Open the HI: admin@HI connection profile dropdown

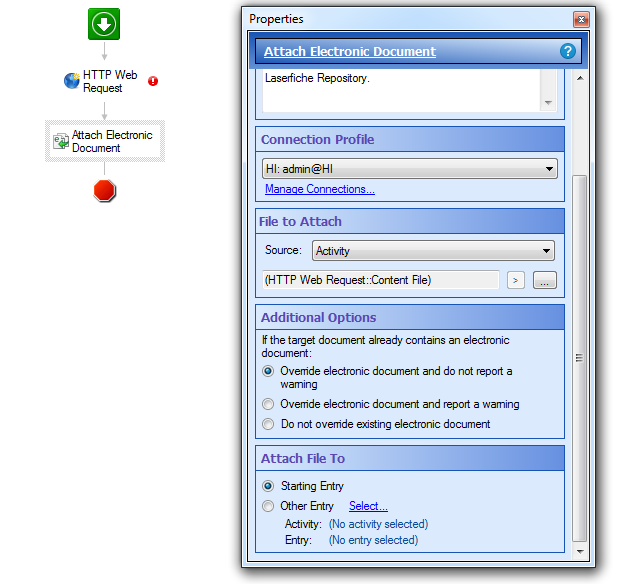(409, 169)
